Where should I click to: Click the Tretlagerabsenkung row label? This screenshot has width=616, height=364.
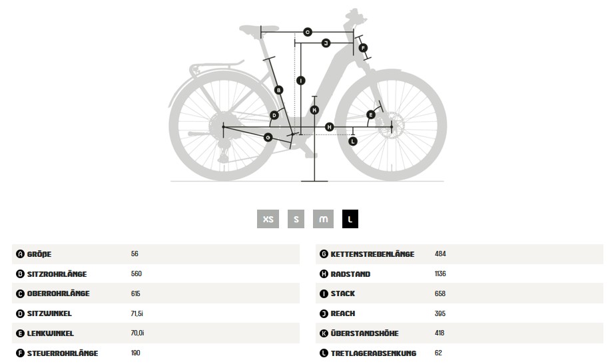373,353
